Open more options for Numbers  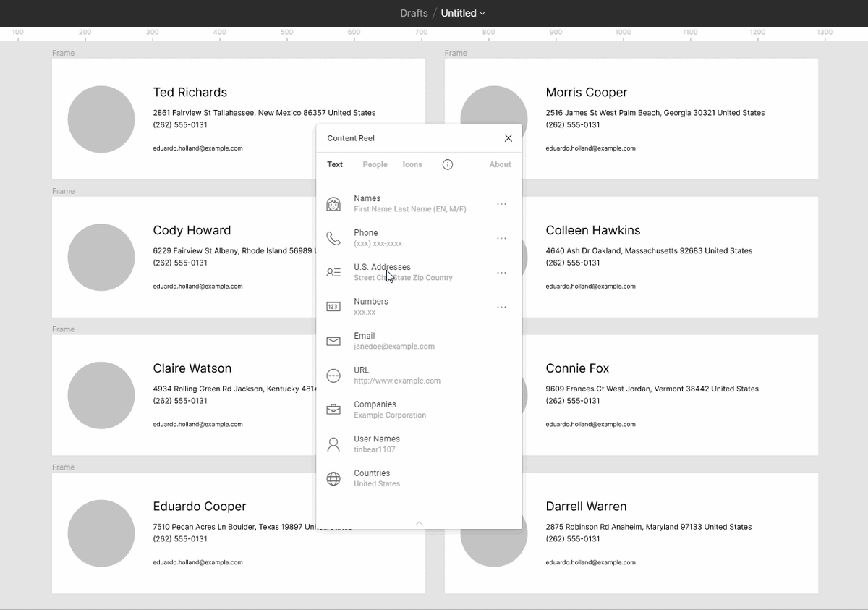pyautogui.click(x=501, y=307)
